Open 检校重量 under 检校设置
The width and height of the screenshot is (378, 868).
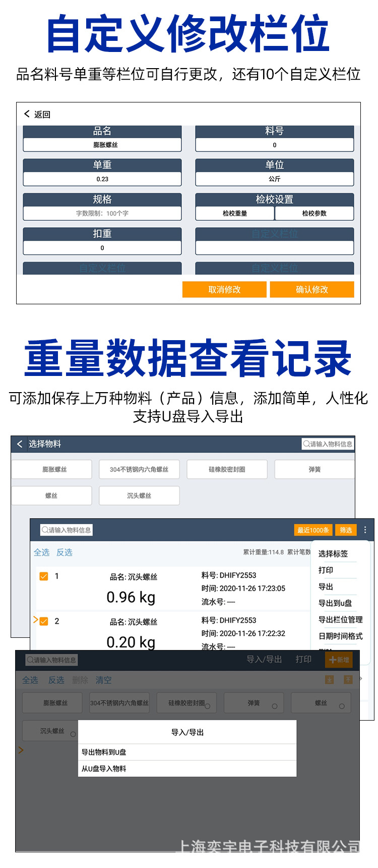click(235, 213)
